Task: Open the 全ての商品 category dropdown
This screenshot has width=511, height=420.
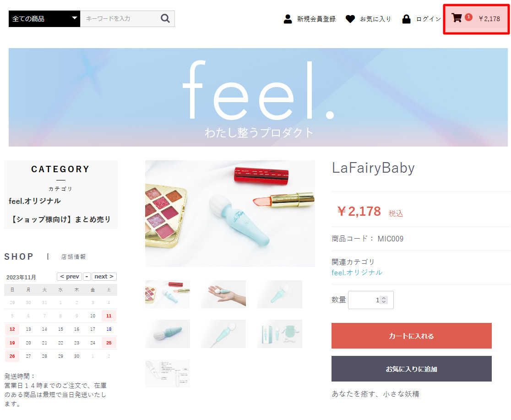Action: tap(44, 19)
